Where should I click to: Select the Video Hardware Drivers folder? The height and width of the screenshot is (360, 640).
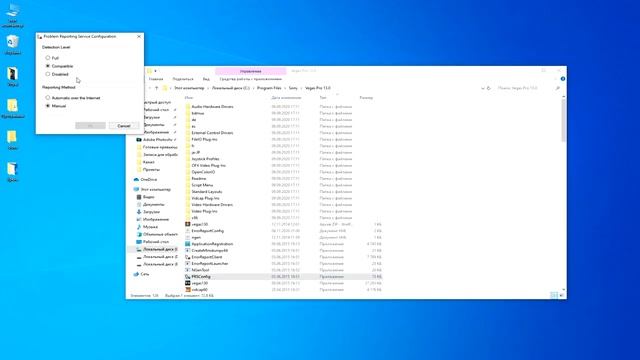click(x=212, y=204)
